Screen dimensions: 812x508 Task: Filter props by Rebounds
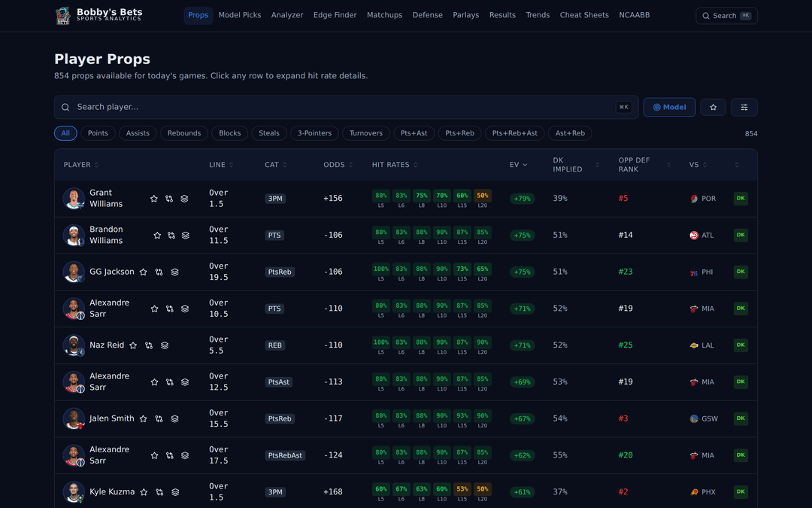[x=184, y=133]
